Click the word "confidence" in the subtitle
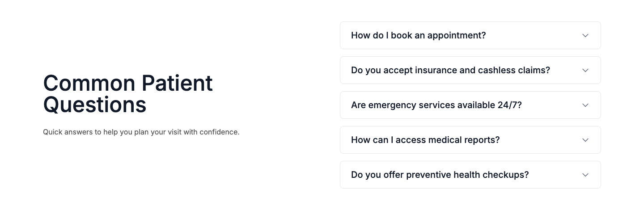This screenshot has height=210, width=644. 219,132
